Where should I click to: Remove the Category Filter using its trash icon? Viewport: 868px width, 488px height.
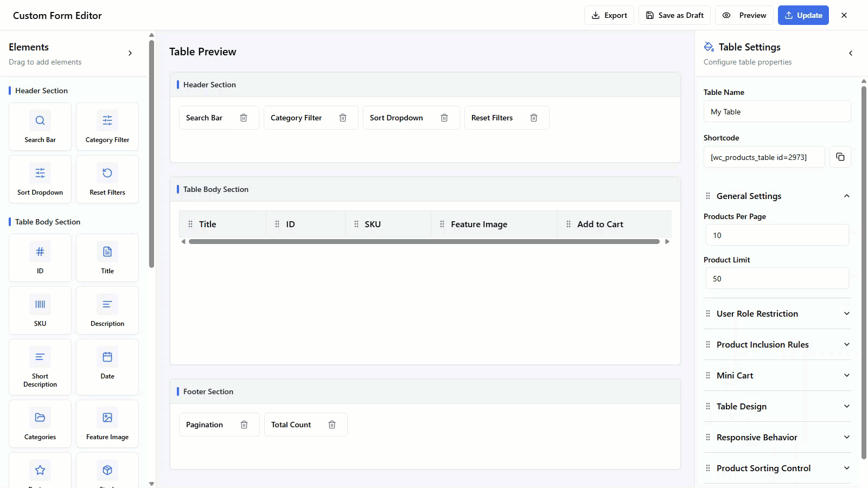point(343,118)
